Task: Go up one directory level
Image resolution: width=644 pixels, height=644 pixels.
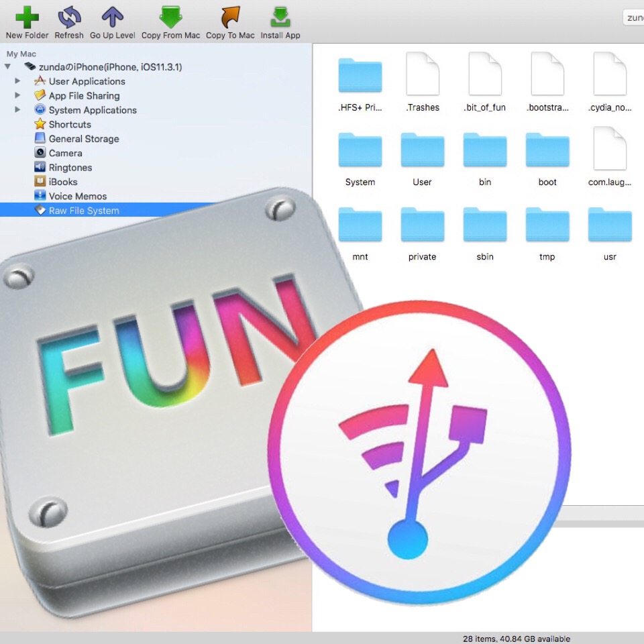Action: tap(112, 17)
